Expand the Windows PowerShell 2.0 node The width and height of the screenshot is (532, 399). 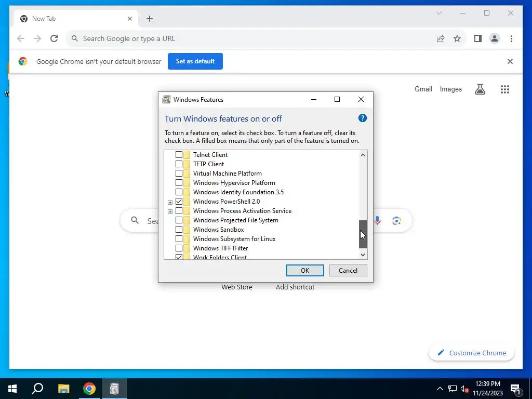click(x=170, y=202)
